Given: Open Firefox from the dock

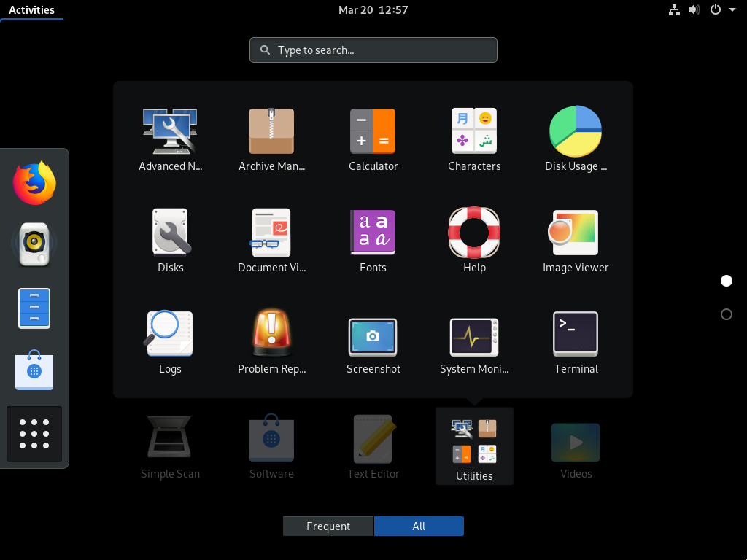Looking at the screenshot, I should coord(34,183).
